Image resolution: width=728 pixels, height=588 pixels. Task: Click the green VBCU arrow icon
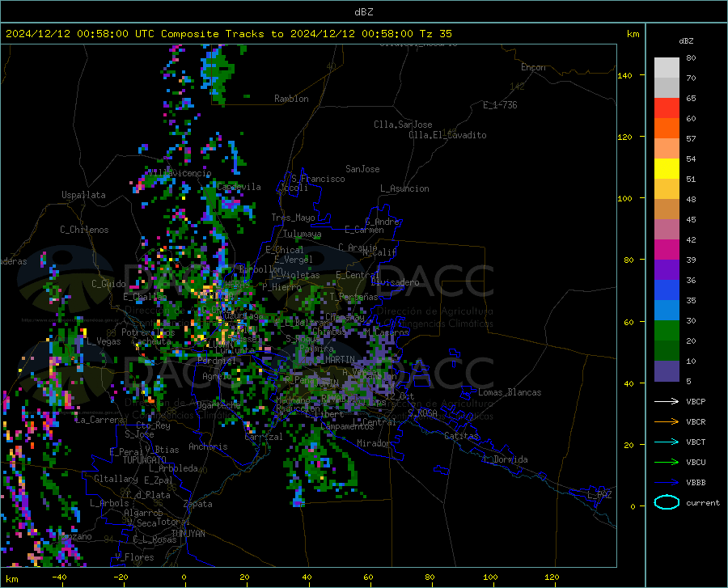tap(667, 462)
